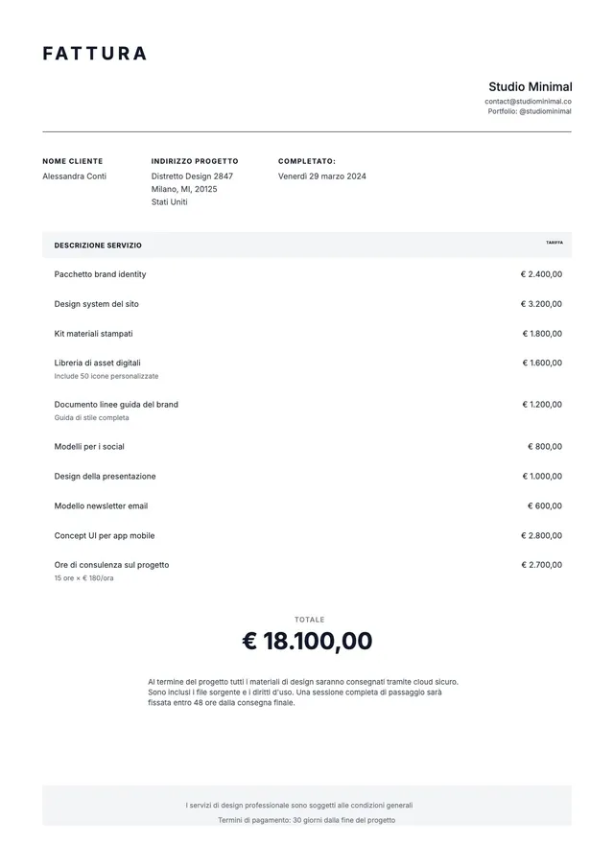Click the completion date Venerdì 29 marzo 2024

coord(321,176)
